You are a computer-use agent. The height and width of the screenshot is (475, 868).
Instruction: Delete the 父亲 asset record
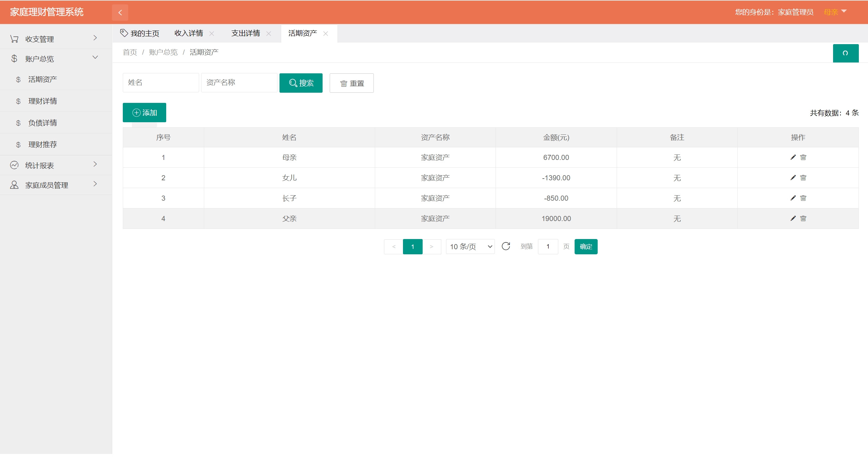coord(803,218)
